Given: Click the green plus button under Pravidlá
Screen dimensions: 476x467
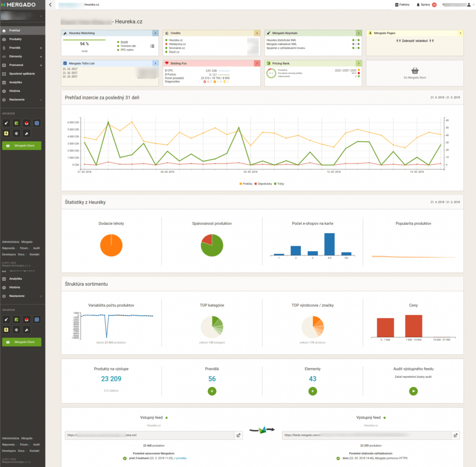Looking at the screenshot, I should [x=212, y=391].
